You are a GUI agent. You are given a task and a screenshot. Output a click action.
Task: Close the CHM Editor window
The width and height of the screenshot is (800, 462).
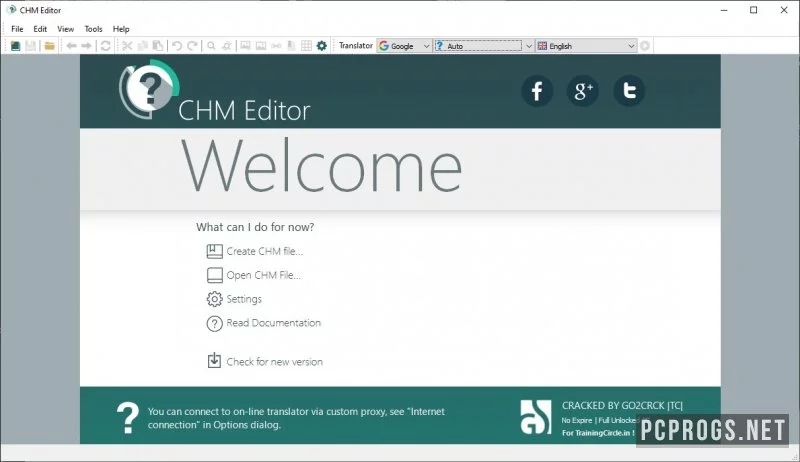click(x=784, y=10)
